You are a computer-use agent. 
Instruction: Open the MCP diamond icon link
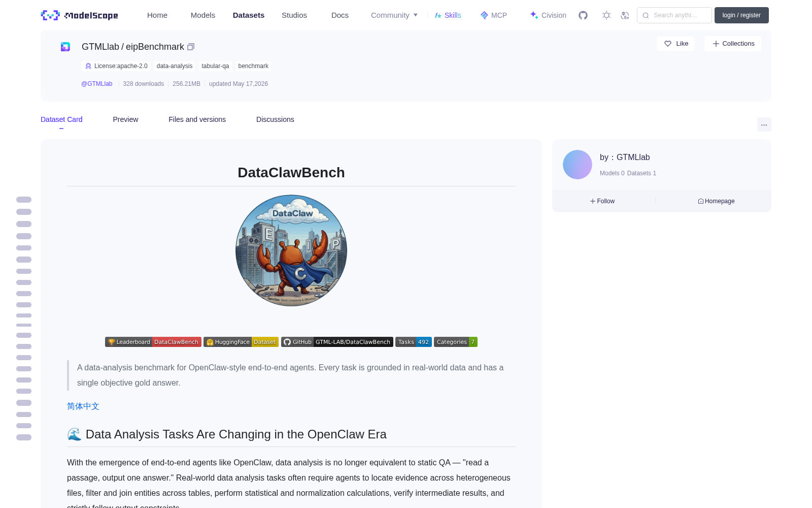point(494,15)
